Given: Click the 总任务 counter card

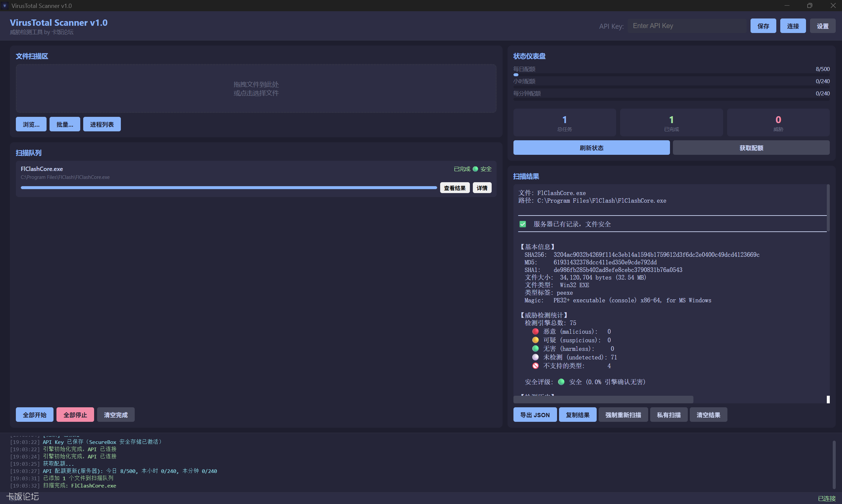Looking at the screenshot, I should pyautogui.click(x=564, y=122).
